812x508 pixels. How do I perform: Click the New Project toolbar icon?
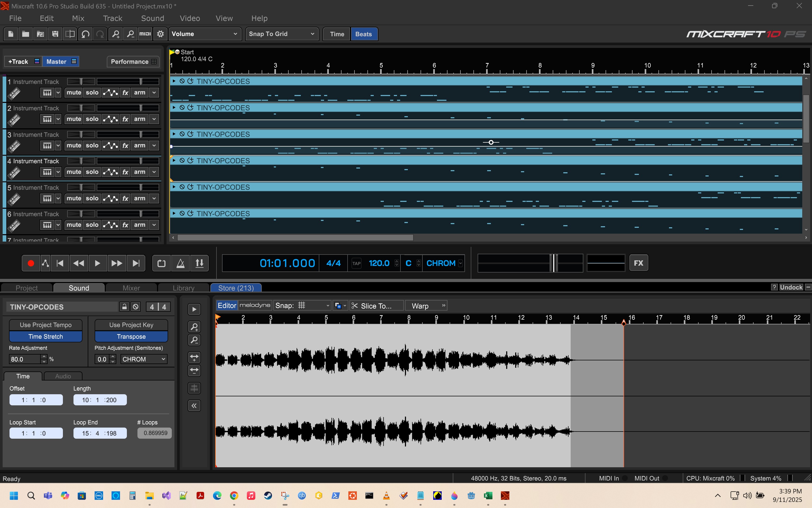pos(11,34)
